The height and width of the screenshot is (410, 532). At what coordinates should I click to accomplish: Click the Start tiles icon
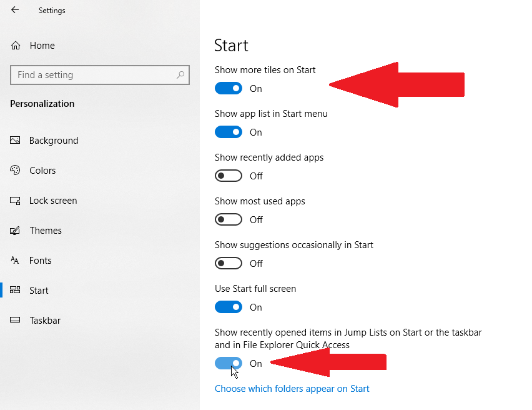15,290
